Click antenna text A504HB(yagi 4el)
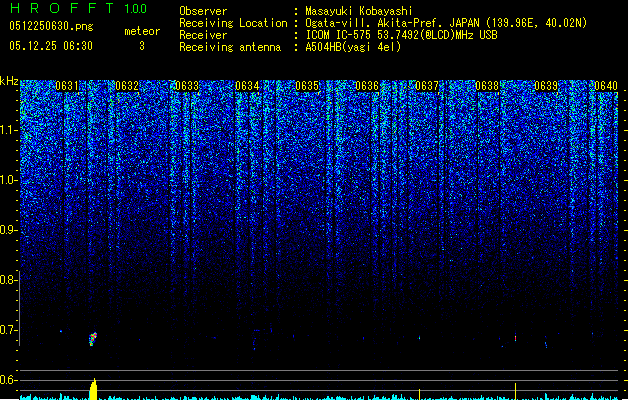The width and height of the screenshot is (629, 400). point(353,47)
